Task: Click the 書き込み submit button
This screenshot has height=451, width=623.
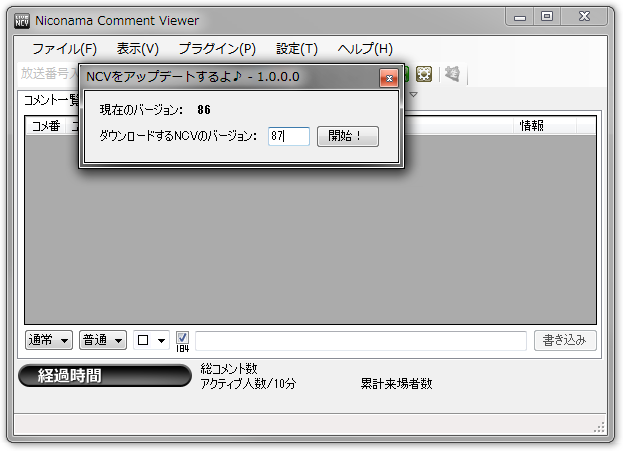Action: pos(565,341)
